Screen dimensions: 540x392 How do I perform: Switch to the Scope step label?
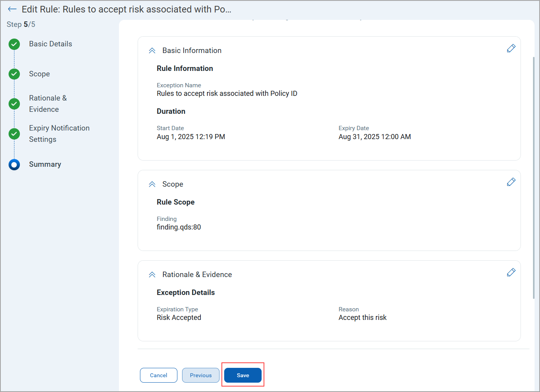[x=39, y=74]
